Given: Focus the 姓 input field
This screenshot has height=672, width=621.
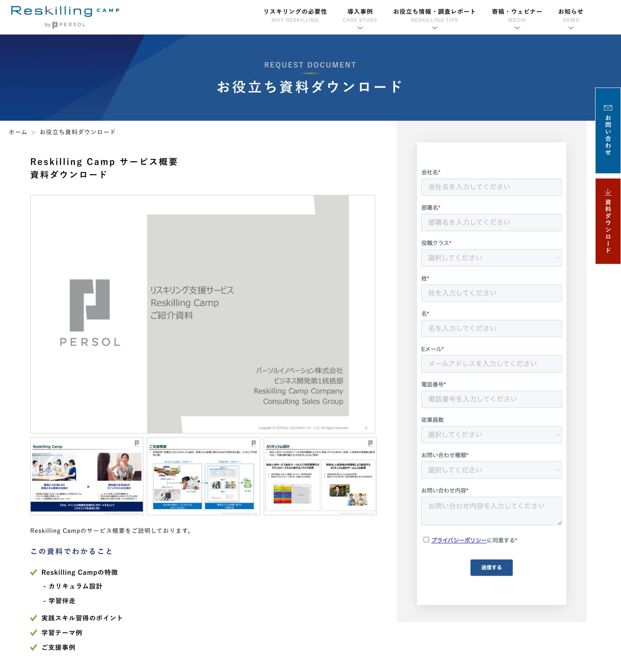Looking at the screenshot, I should tap(491, 293).
